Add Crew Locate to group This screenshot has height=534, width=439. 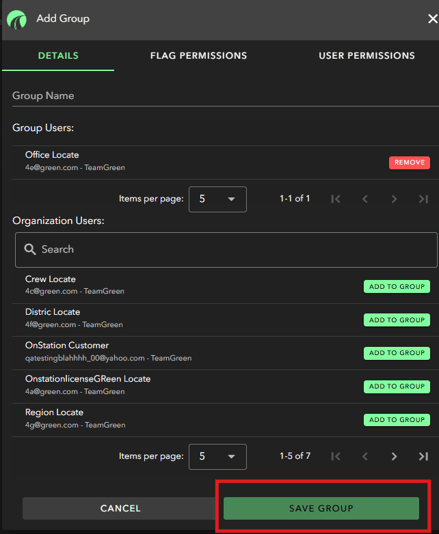pos(397,287)
